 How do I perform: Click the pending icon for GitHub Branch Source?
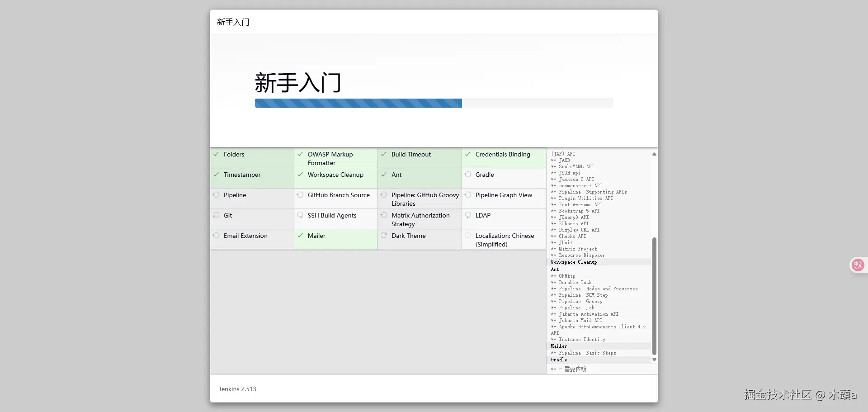[x=300, y=195]
